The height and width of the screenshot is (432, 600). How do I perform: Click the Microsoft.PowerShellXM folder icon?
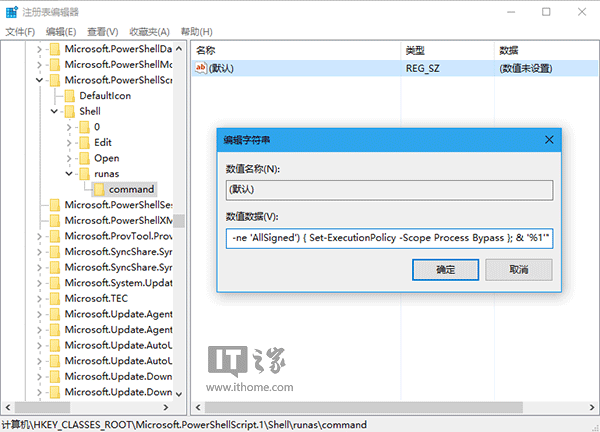[x=55, y=220]
